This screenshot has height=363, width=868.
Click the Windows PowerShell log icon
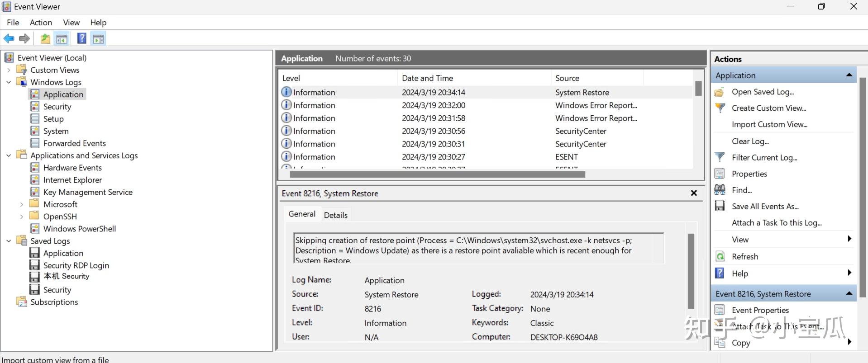(35, 228)
